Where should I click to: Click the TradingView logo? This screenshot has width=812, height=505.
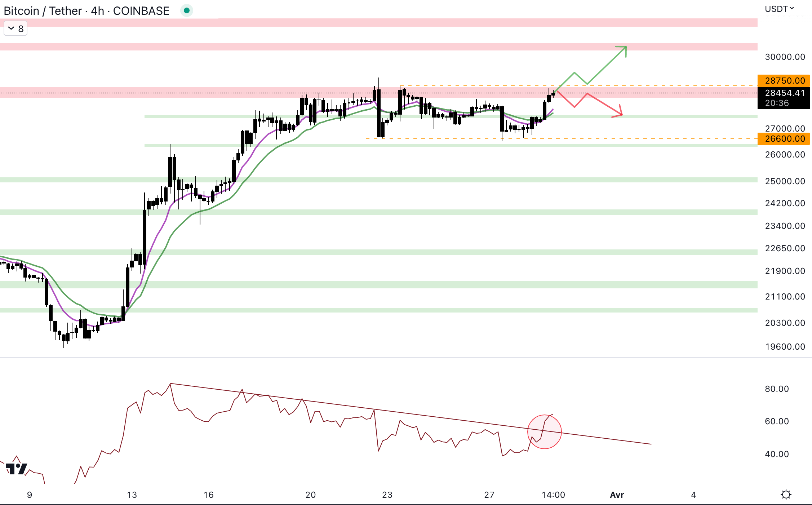pyautogui.click(x=17, y=469)
